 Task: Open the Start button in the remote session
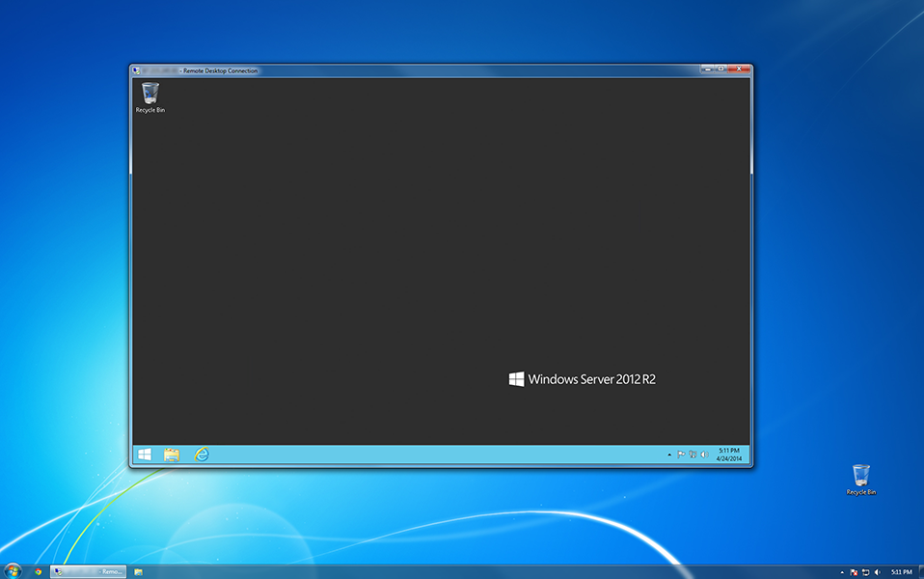[145, 454]
